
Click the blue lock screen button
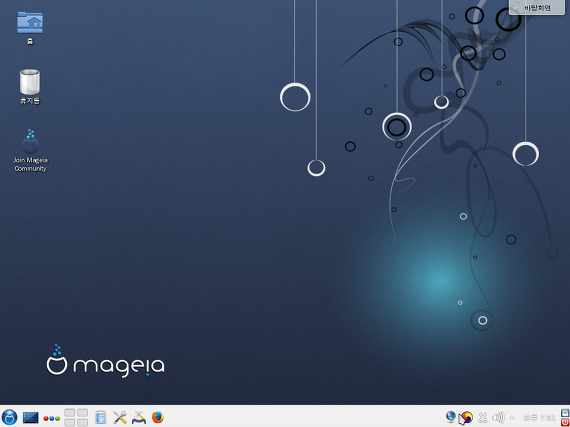pos(565,413)
